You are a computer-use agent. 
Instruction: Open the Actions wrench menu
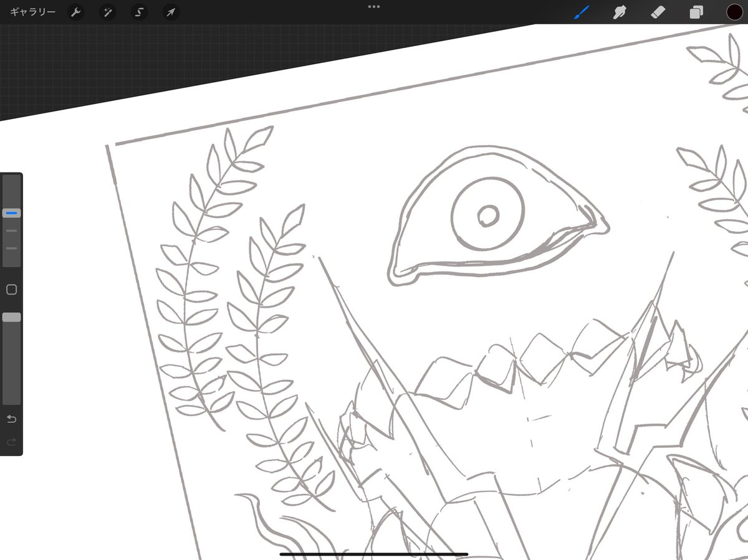coord(76,12)
